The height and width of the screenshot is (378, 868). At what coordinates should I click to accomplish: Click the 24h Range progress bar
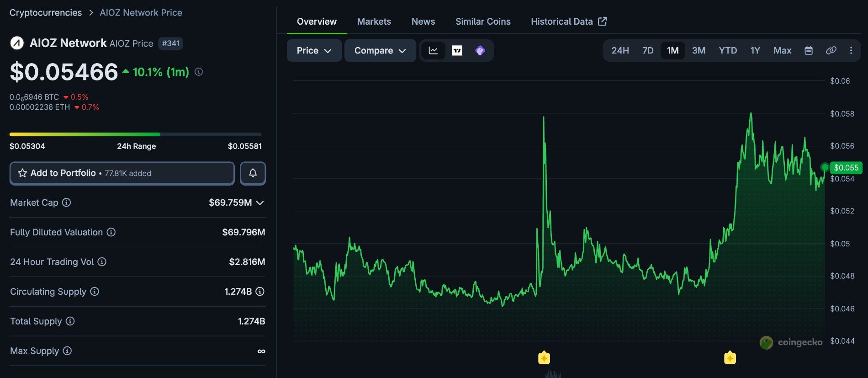136,134
